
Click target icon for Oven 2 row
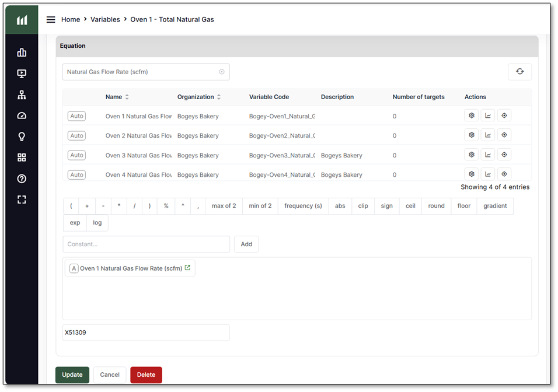click(x=504, y=135)
